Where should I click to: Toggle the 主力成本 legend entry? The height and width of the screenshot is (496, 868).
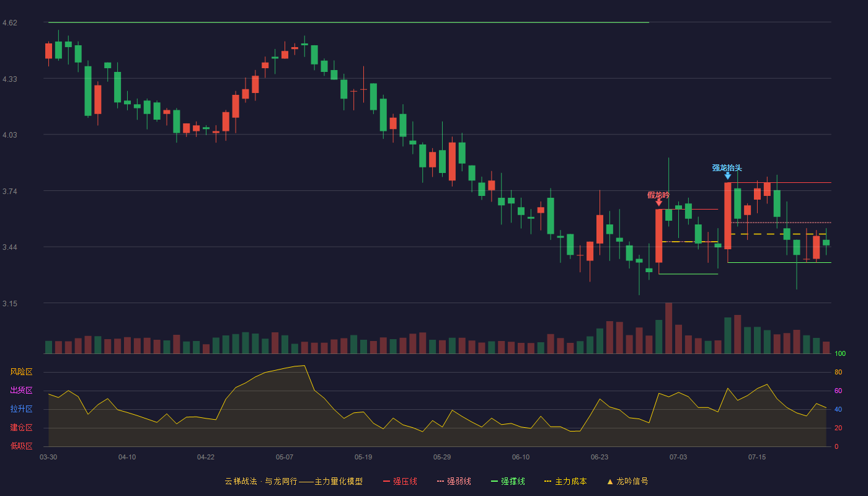pos(565,481)
